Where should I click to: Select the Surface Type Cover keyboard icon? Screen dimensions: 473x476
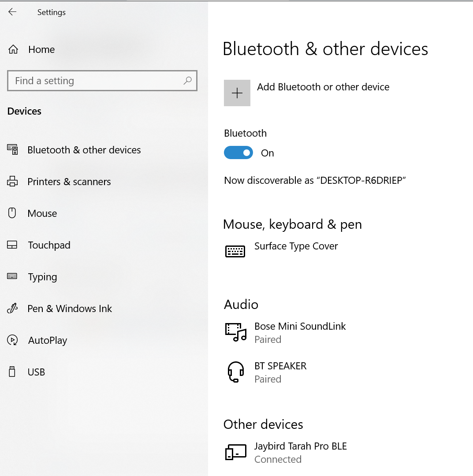coord(235,251)
